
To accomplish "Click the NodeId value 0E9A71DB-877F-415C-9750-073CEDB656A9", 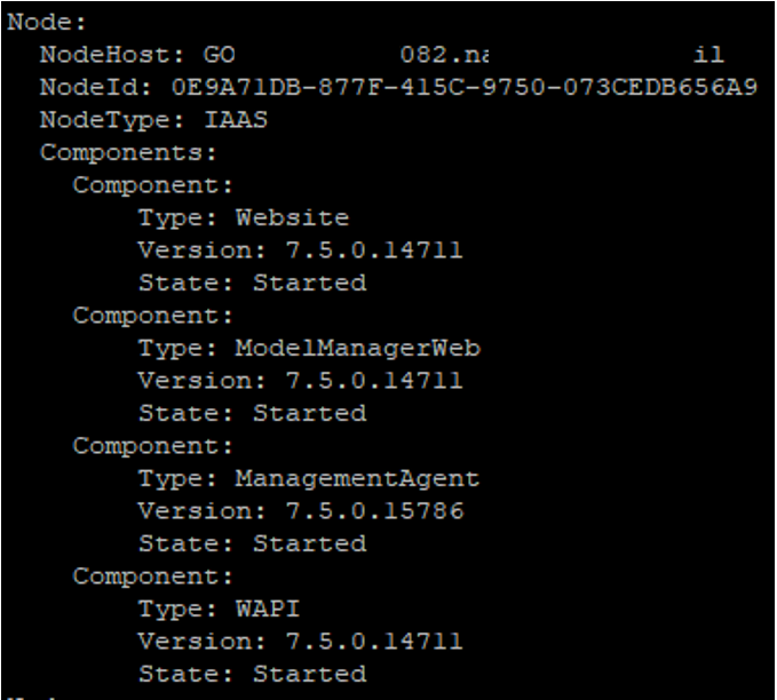I will point(464,88).
